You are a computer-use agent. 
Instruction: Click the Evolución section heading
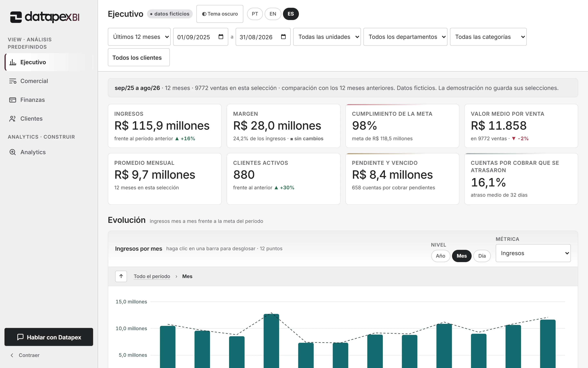point(127,220)
